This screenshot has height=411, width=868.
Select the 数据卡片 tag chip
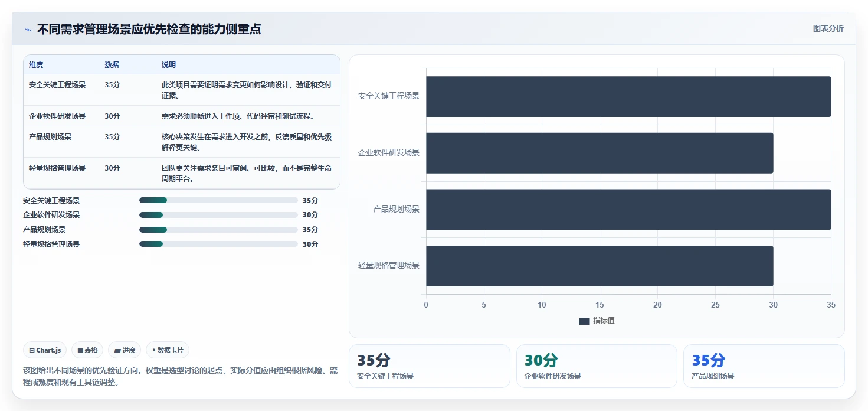click(168, 350)
